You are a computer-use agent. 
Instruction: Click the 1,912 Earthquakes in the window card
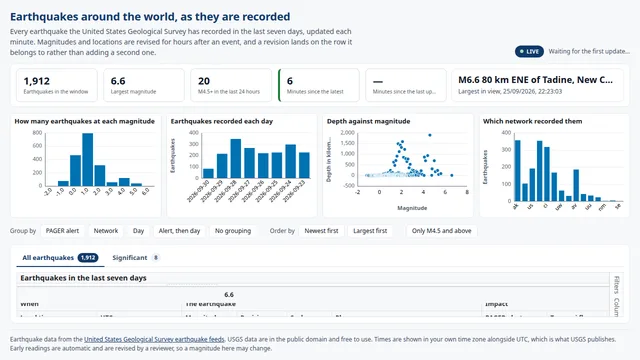pos(57,85)
